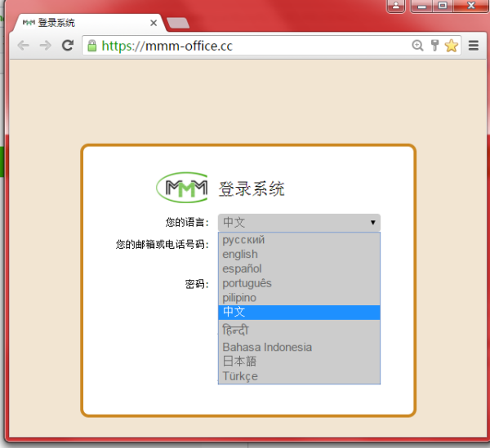
Task: Click the green SSL padlock icon
Action: 91,46
